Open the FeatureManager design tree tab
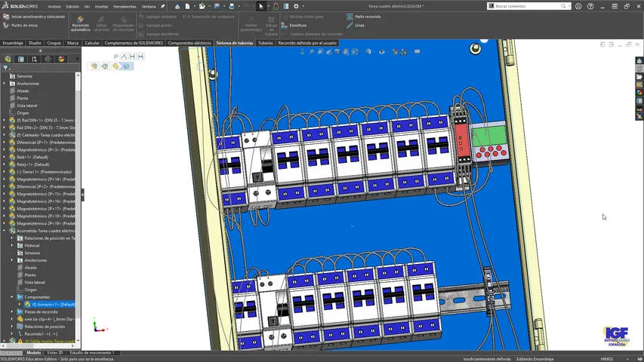 pyautogui.click(x=8, y=59)
